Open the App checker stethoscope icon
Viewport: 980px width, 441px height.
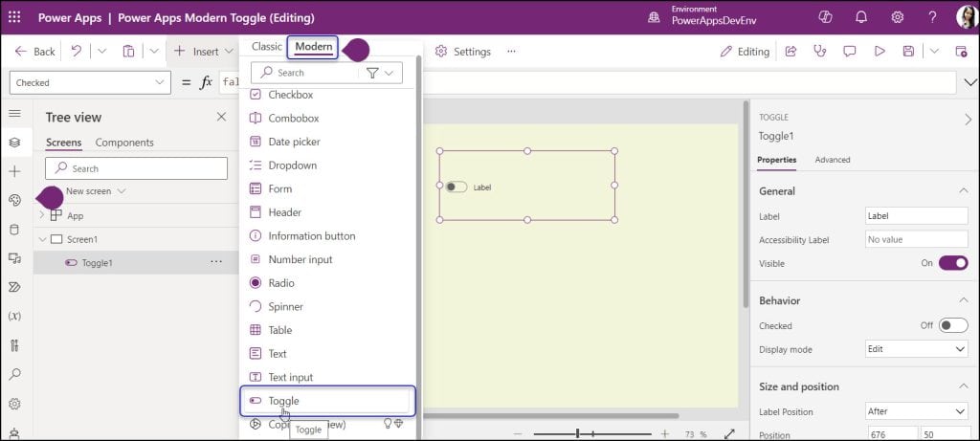(820, 52)
